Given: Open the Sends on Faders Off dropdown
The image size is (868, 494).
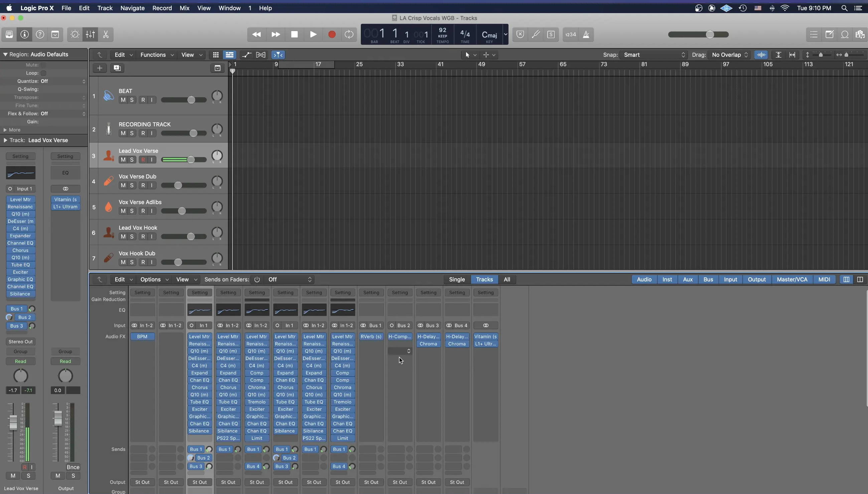Looking at the screenshot, I should pyautogui.click(x=289, y=279).
